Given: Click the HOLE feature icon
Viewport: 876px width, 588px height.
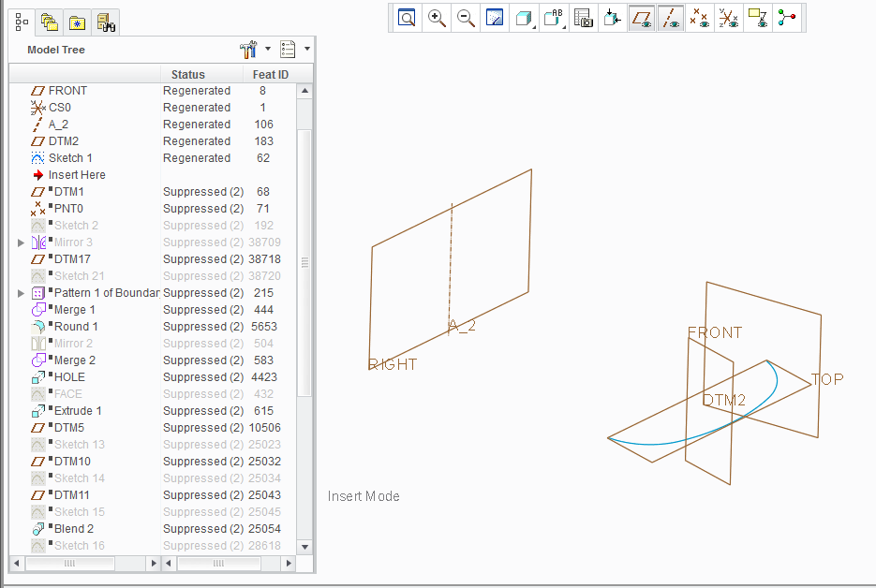Looking at the screenshot, I should pyautogui.click(x=38, y=377).
